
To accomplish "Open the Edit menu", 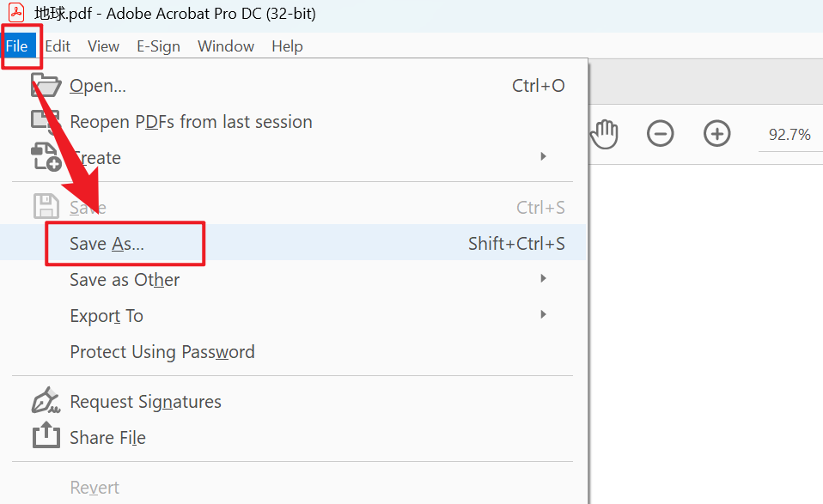I will click(x=58, y=46).
